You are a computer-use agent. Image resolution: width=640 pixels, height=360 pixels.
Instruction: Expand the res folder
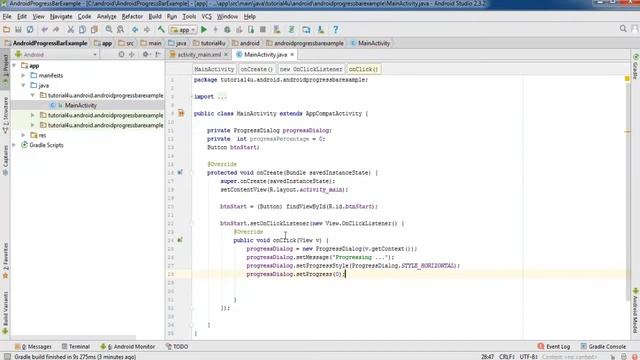24,135
